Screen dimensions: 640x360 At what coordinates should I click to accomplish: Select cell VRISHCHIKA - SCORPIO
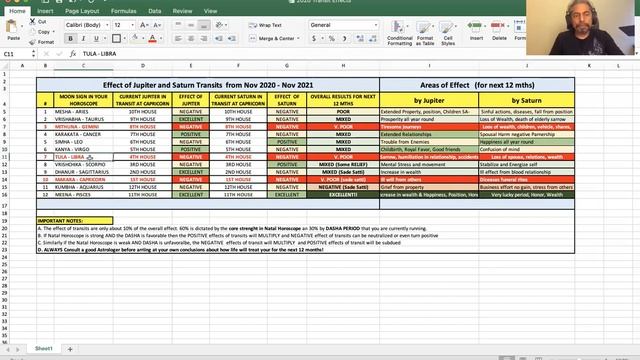pyautogui.click(x=83, y=164)
